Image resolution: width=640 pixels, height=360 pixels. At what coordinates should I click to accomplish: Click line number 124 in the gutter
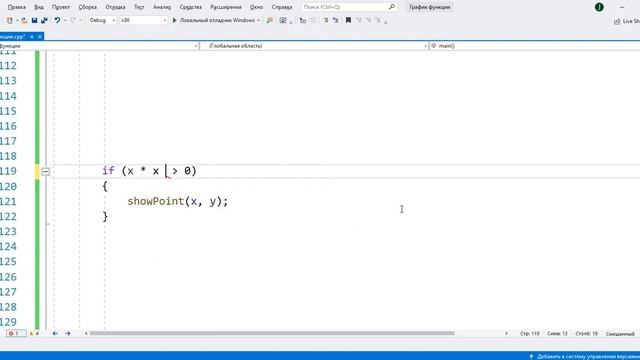(9, 247)
